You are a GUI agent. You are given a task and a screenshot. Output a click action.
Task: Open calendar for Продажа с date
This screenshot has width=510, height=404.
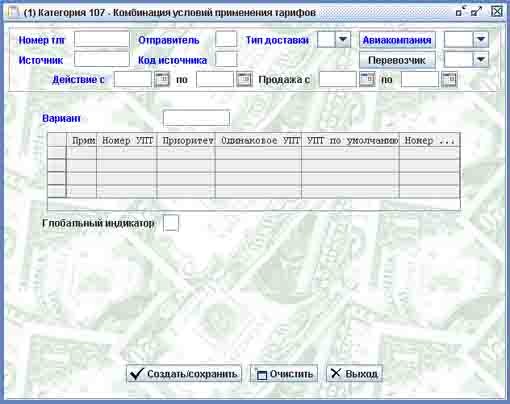[x=367, y=80]
